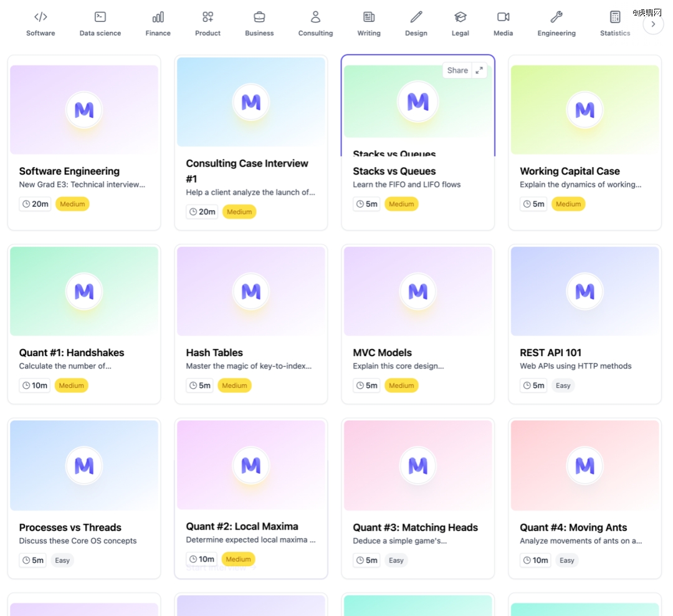Screen dimensions: 673x616
Task: Click the 5m duration on Processes vs Threads
Action: tap(32, 560)
